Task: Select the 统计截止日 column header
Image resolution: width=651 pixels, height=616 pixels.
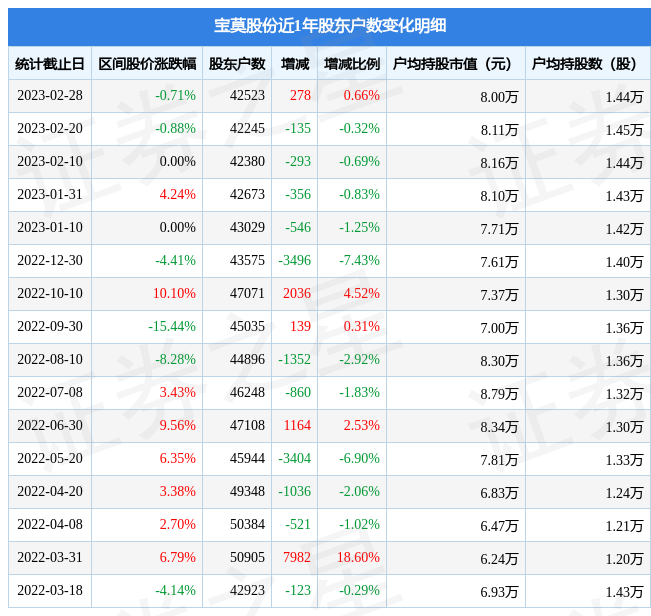Action: coord(50,64)
